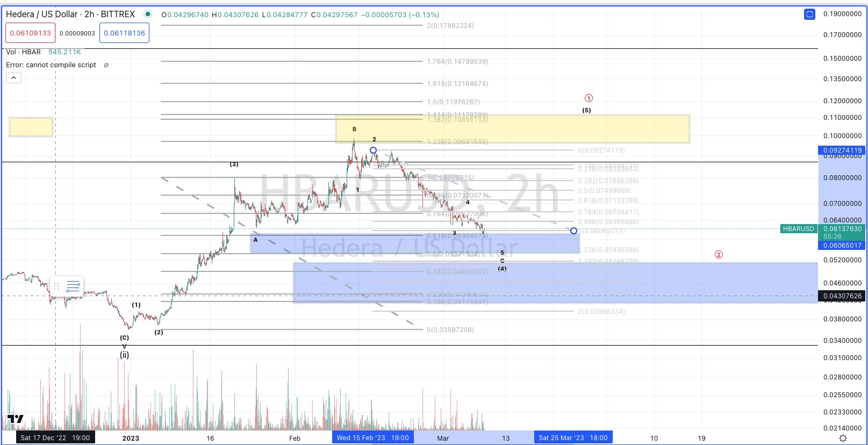Select wave label B at the peak
This screenshot has height=445, width=868.
pos(355,129)
